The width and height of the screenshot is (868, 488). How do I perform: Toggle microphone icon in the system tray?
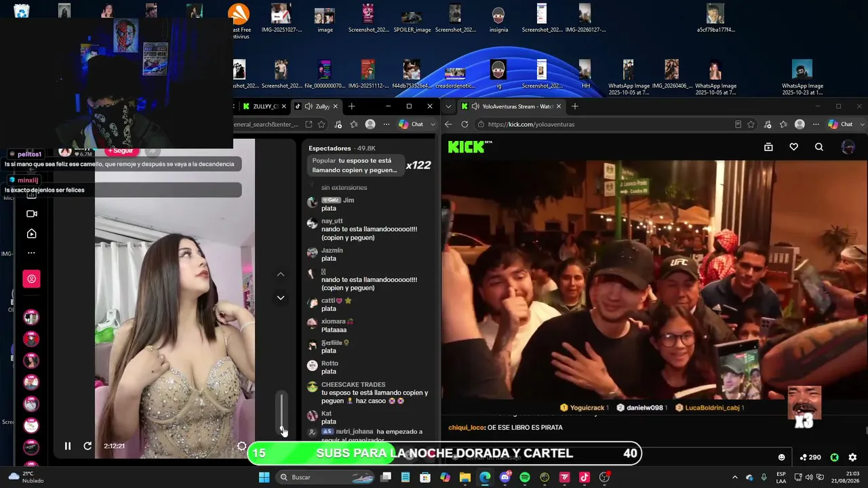pos(764,477)
